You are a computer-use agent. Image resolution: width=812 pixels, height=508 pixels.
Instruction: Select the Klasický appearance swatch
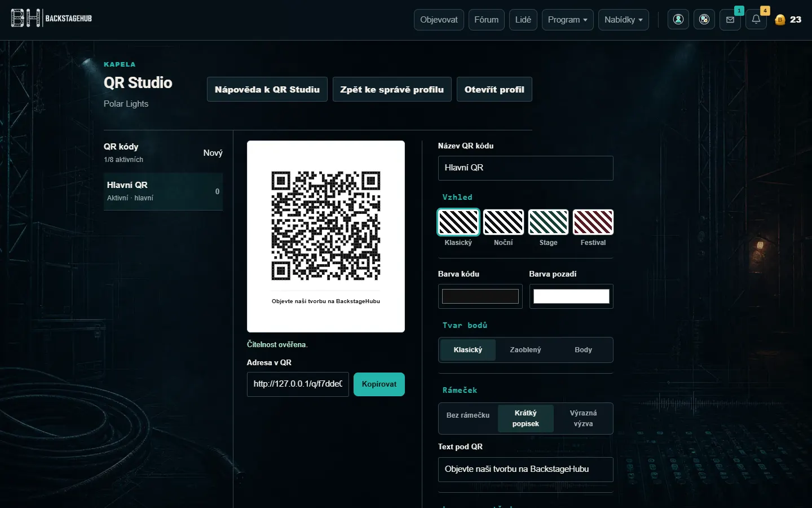pyautogui.click(x=458, y=222)
